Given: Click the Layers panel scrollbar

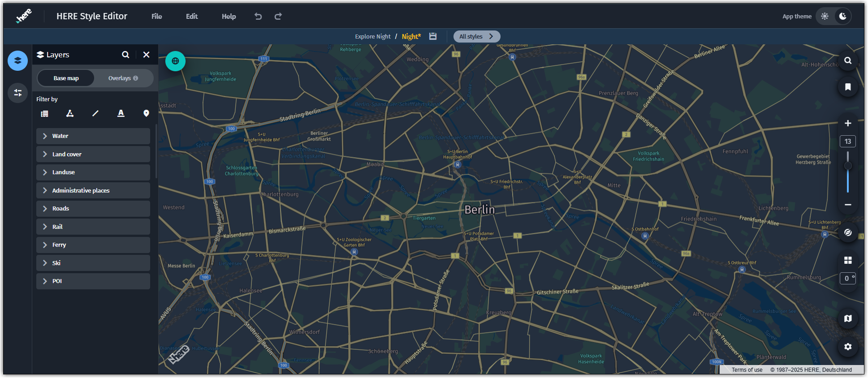Looking at the screenshot, I should tap(156, 151).
